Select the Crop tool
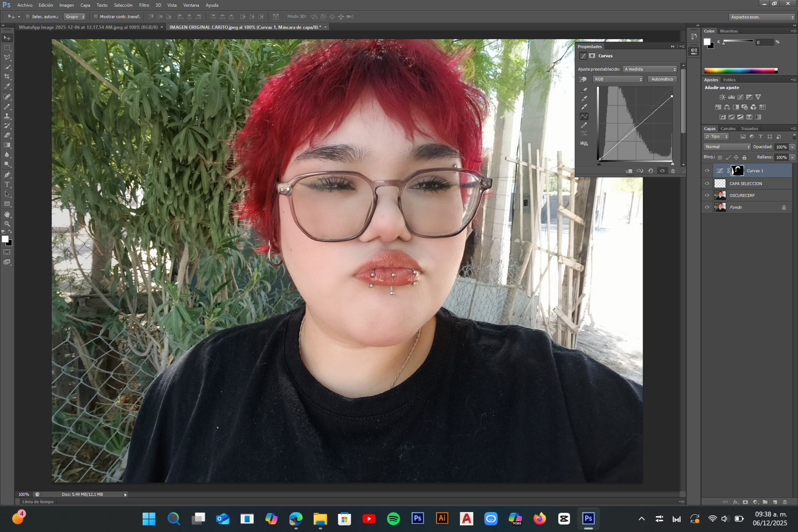 (x=7, y=77)
